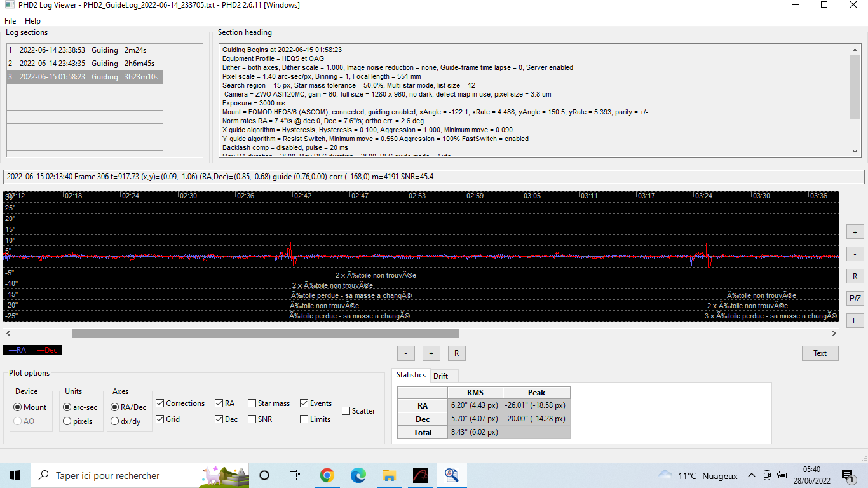Open File Explorer from the taskbar

389,475
